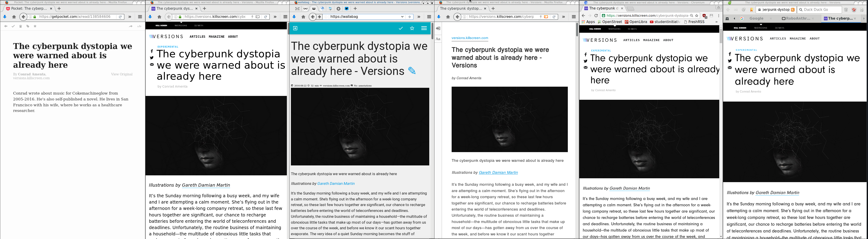Image resolution: width=868 pixels, height=239 pixels.
Task: Open wallabag URL history dropdown
Action: [402, 17]
